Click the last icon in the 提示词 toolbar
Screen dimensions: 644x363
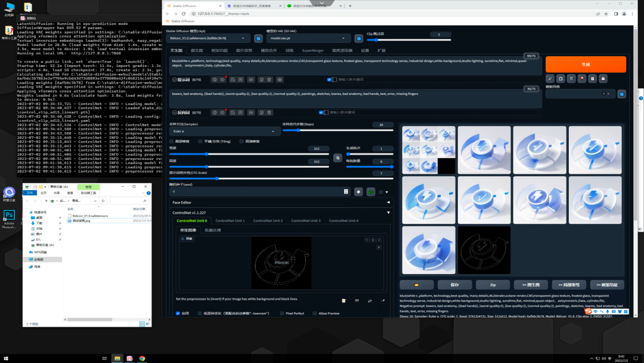click(x=280, y=80)
